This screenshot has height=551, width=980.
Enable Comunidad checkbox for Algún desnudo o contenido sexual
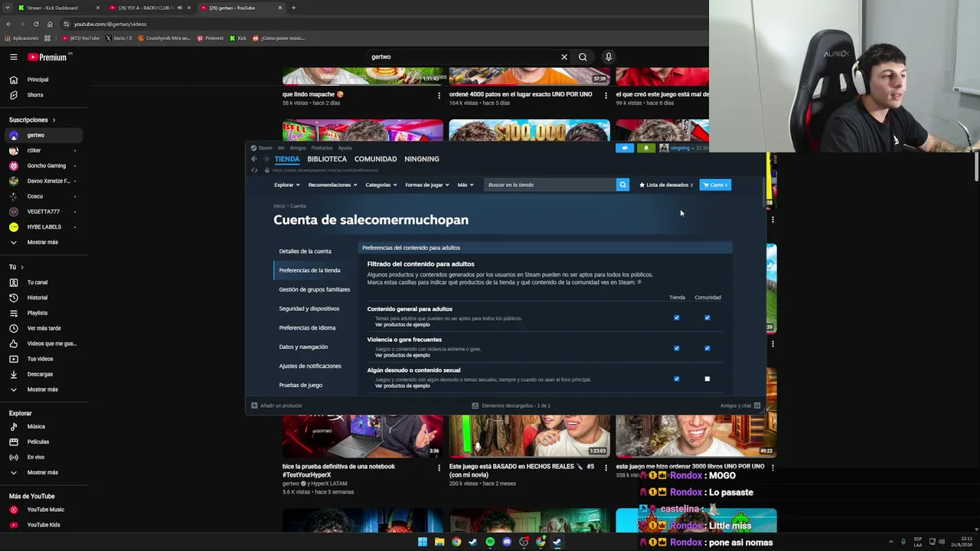[x=707, y=379]
